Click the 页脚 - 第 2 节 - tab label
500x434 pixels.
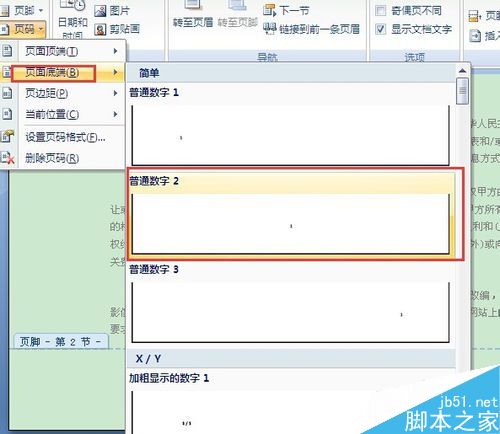(x=61, y=342)
